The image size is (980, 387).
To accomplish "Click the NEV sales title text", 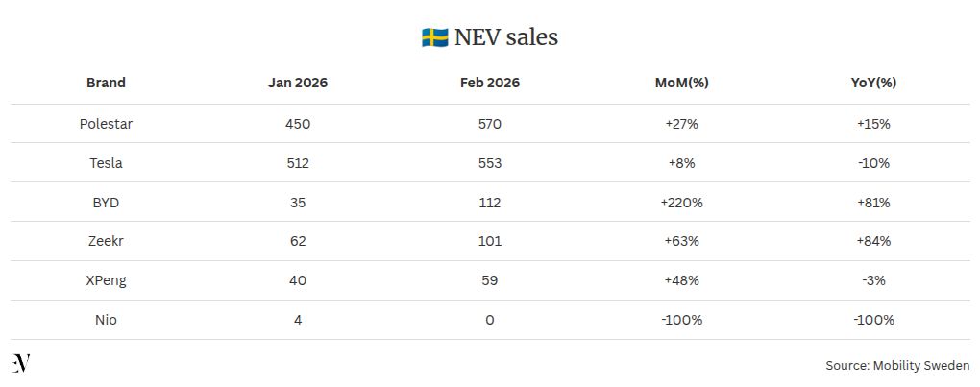I will pyautogui.click(x=506, y=37).
